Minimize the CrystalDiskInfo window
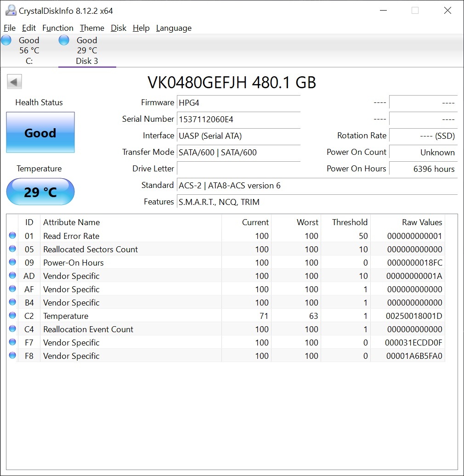This screenshot has height=476, width=464. 384,10
